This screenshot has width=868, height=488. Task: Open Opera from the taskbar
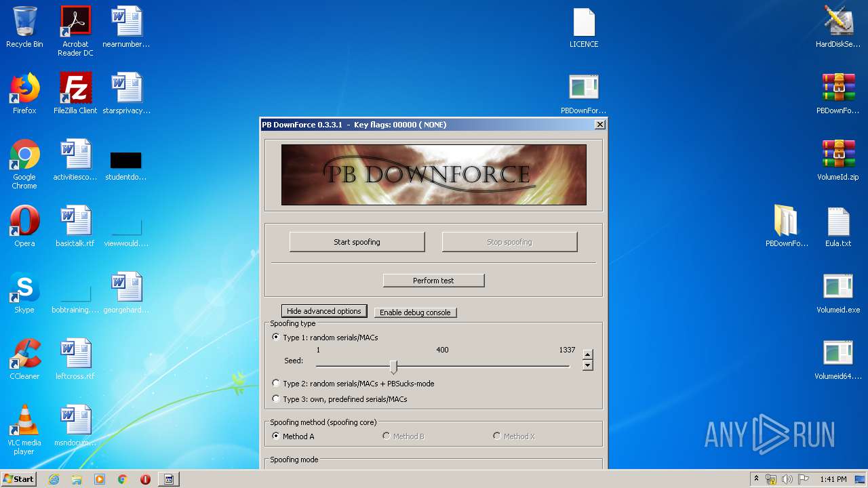pyautogui.click(x=145, y=479)
